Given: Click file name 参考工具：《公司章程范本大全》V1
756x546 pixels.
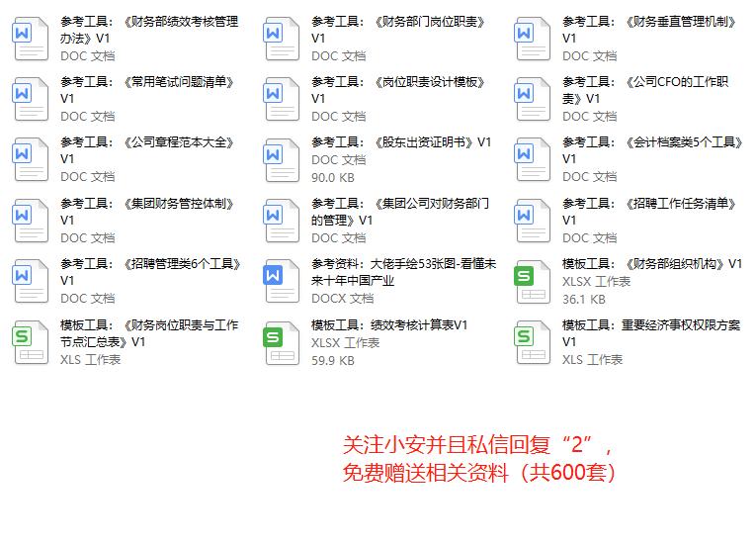Looking at the screenshot, I should (x=147, y=150).
